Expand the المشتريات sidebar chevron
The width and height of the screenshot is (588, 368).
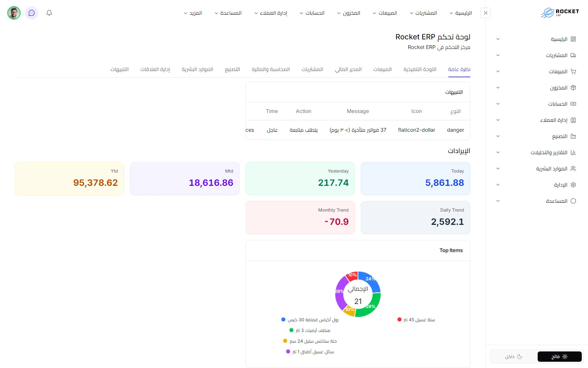point(498,55)
